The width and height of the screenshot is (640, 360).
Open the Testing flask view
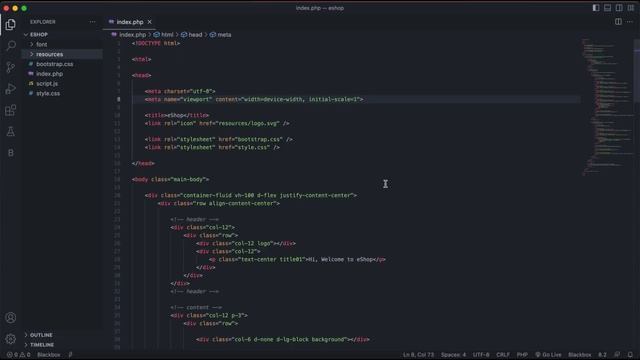pyautogui.click(x=11, y=131)
